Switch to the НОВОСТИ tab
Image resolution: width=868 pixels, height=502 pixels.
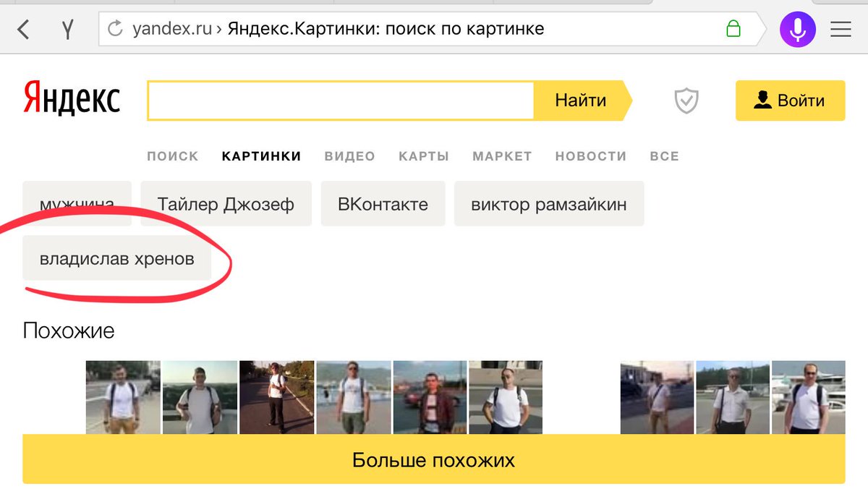[x=591, y=156]
